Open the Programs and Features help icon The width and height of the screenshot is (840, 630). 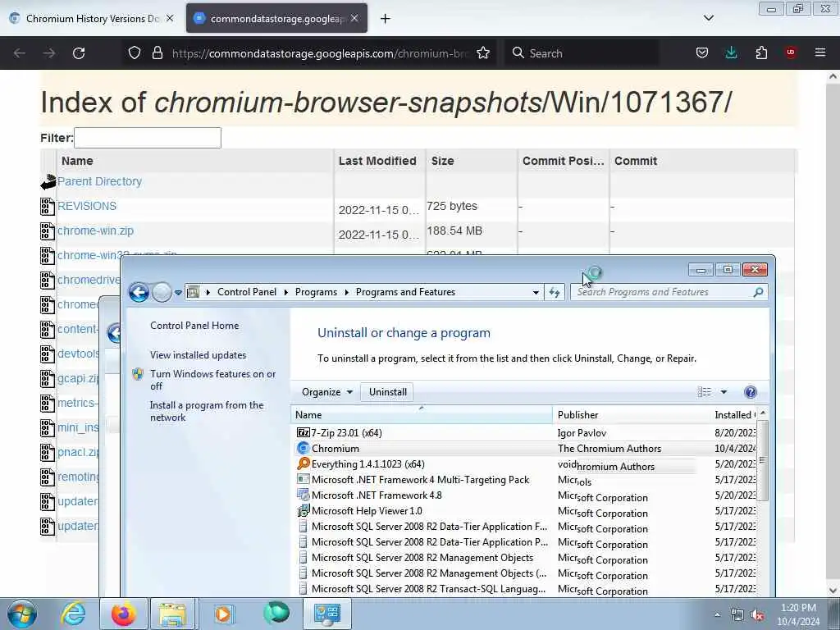(751, 392)
